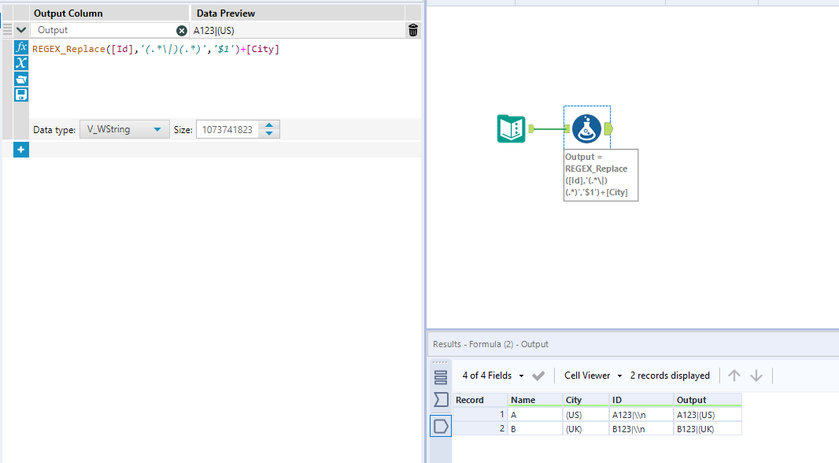This screenshot has width=839, height=463.
Task: Open the X columns and constants icon
Action: 21,63
